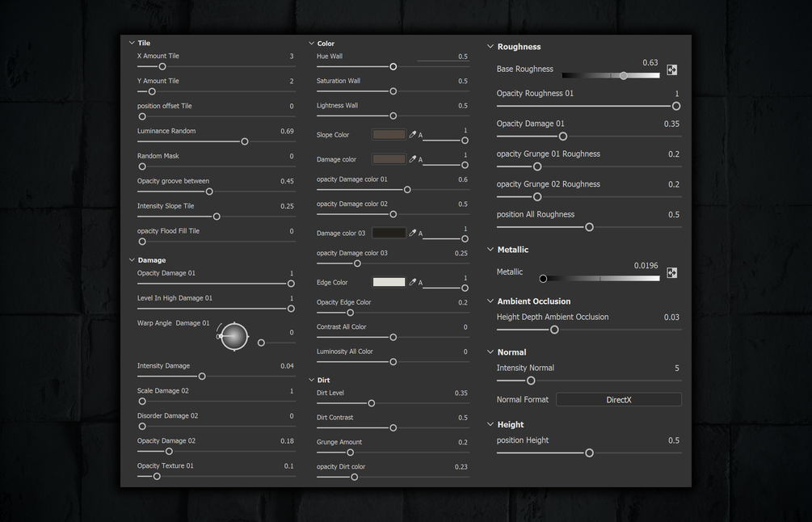The height and width of the screenshot is (522, 812).
Task: Click the Luminance Random slider handle
Action: 245,142
